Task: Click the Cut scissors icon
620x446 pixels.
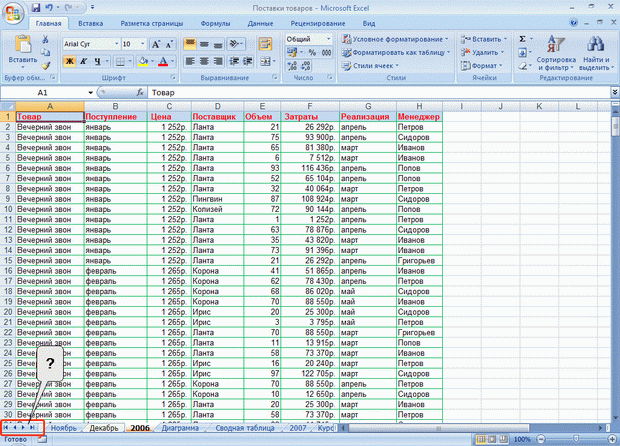Action: (x=45, y=39)
